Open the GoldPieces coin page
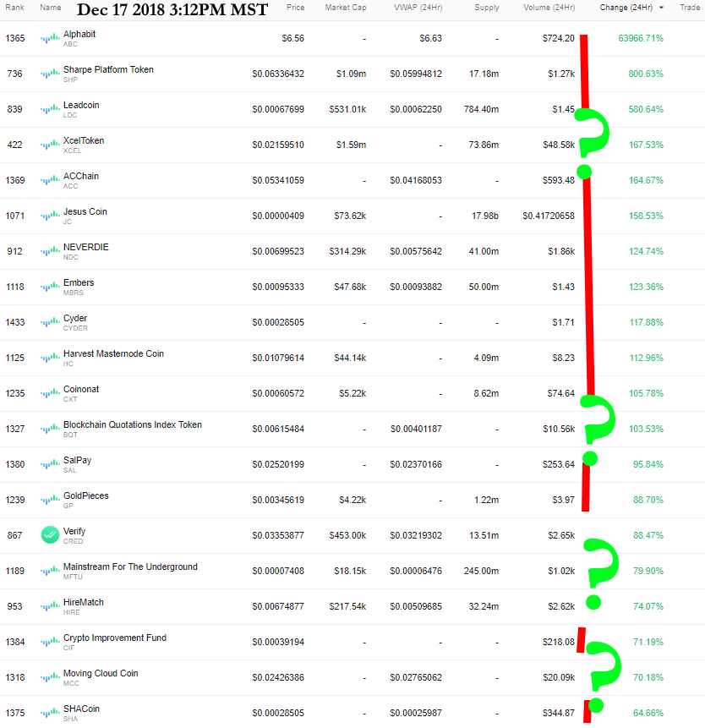Image resolution: width=705 pixels, height=728 pixels. click(x=86, y=495)
